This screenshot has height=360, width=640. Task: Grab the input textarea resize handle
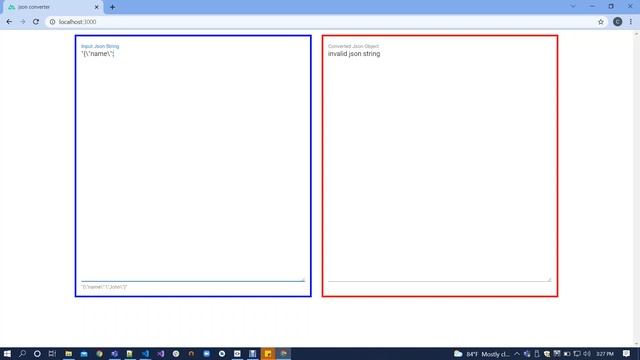click(x=303, y=279)
